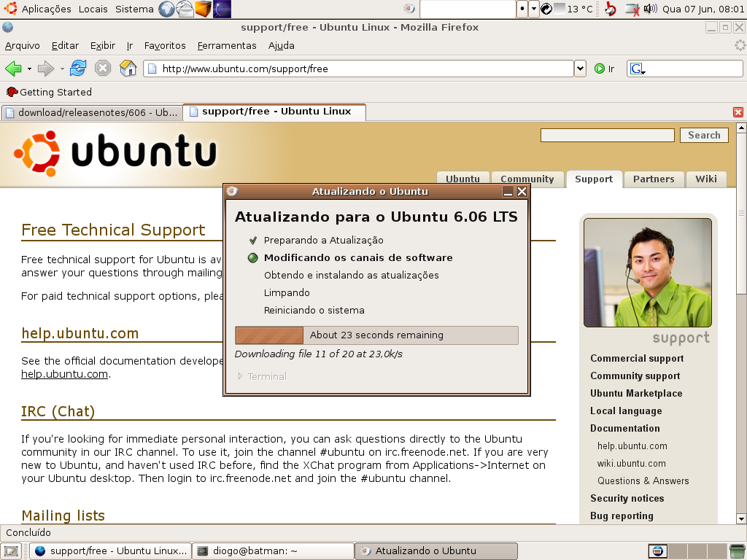Open the Security notices link

[627, 499]
